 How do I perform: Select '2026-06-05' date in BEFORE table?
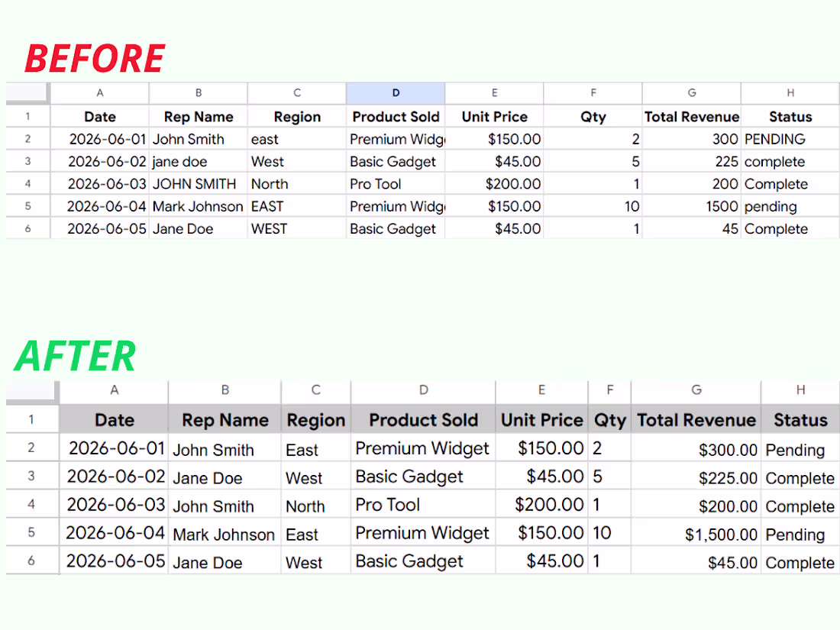pos(99,229)
